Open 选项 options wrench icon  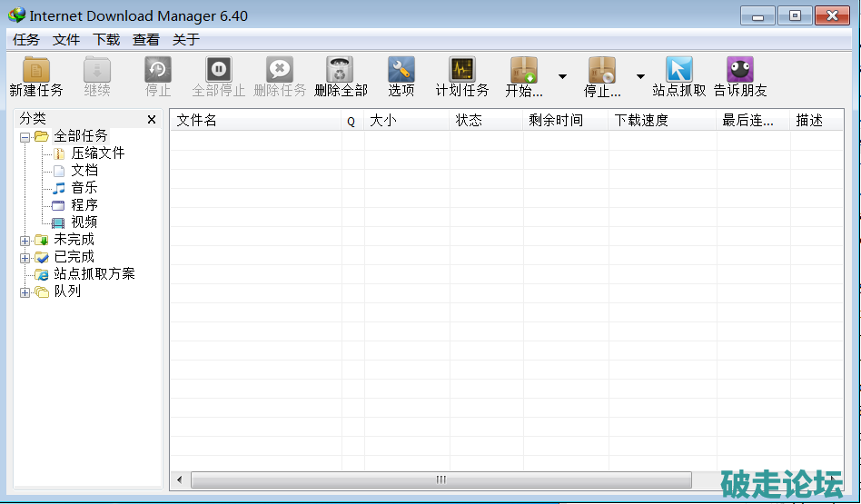[x=401, y=70]
